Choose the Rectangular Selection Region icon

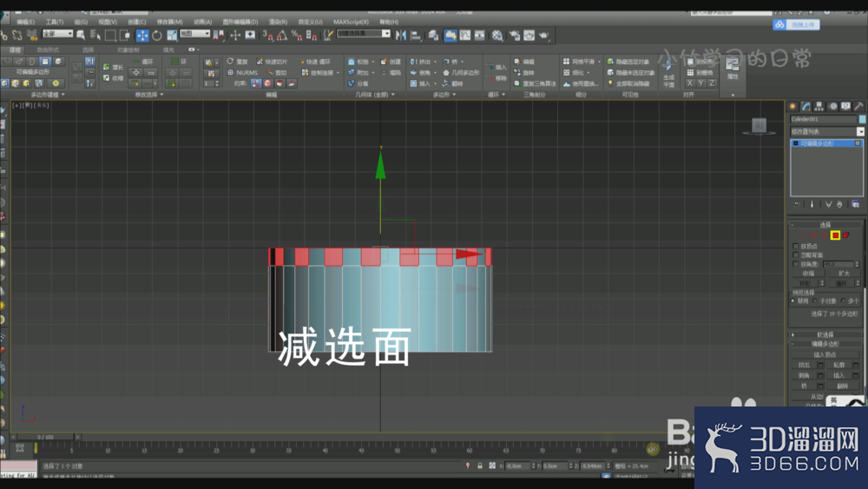click(110, 36)
